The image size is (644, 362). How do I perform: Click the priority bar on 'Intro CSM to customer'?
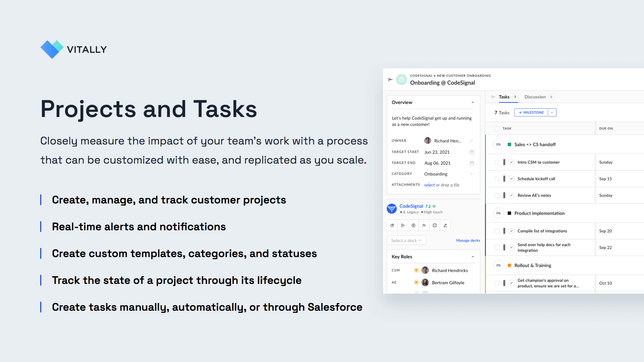pyautogui.click(x=504, y=162)
